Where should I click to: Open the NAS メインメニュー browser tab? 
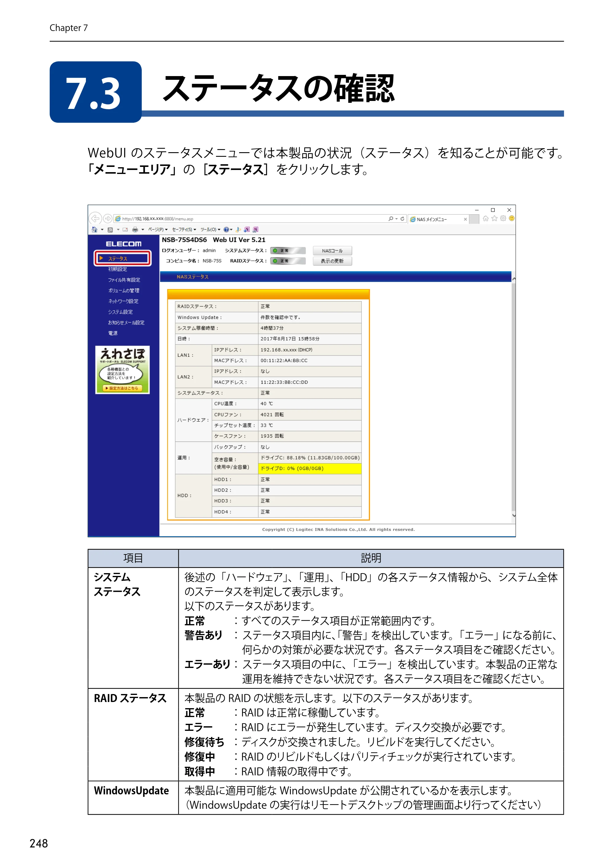(438, 219)
